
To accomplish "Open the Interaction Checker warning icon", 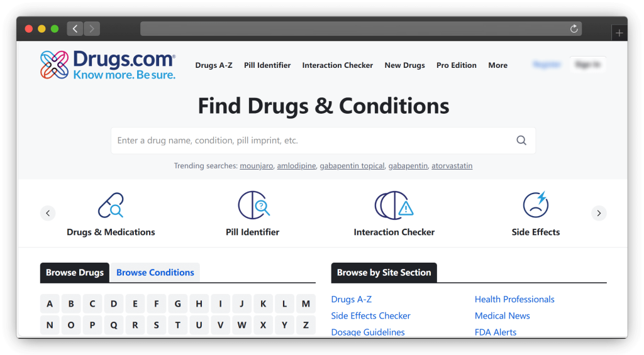I will coord(394,205).
